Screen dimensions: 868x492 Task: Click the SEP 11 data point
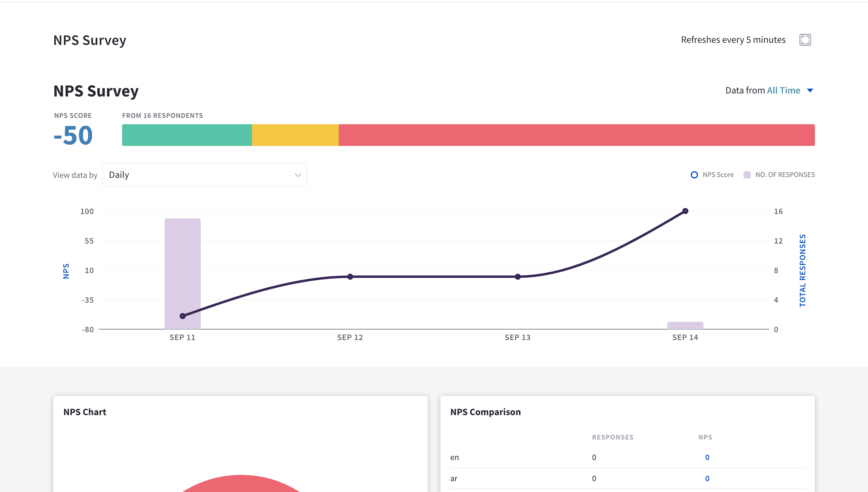[182, 316]
